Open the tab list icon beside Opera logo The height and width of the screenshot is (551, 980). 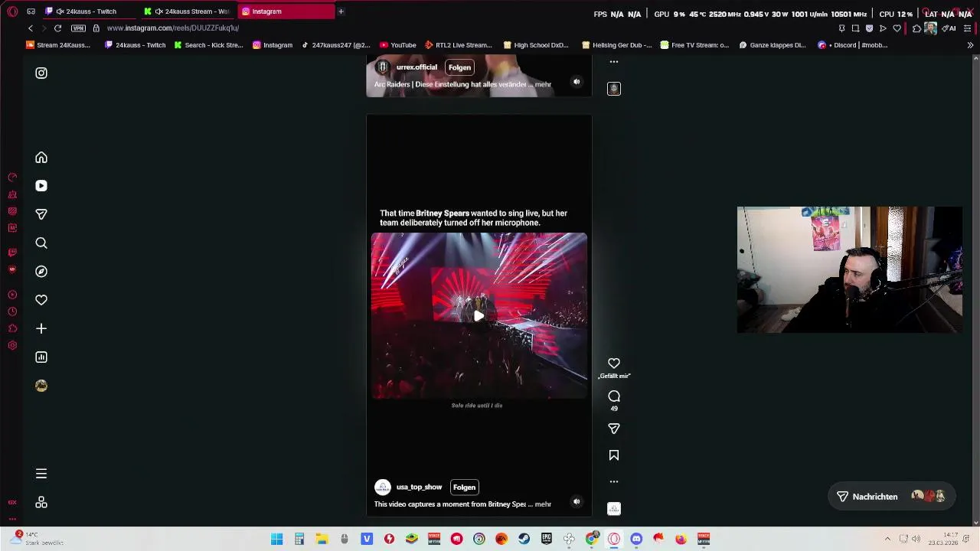31,11
